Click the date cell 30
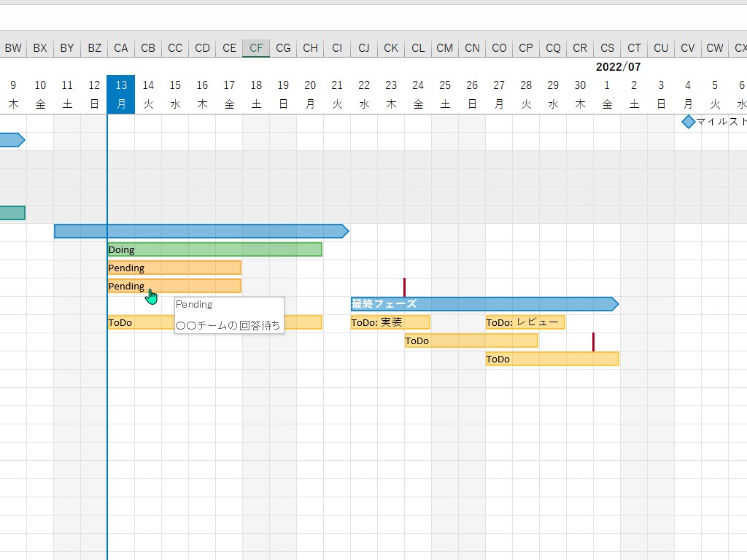Screen dimensions: 747x560 click(x=580, y=85)
